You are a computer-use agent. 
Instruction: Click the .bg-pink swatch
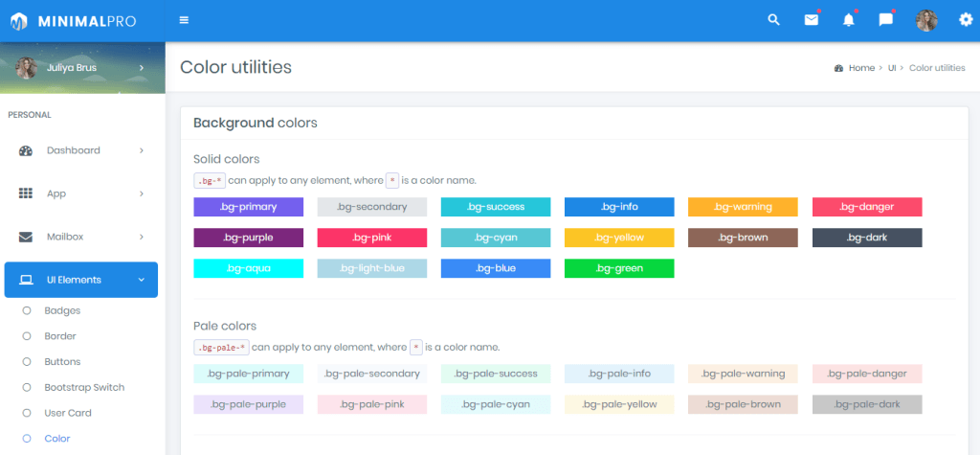(x=372, y=238)
